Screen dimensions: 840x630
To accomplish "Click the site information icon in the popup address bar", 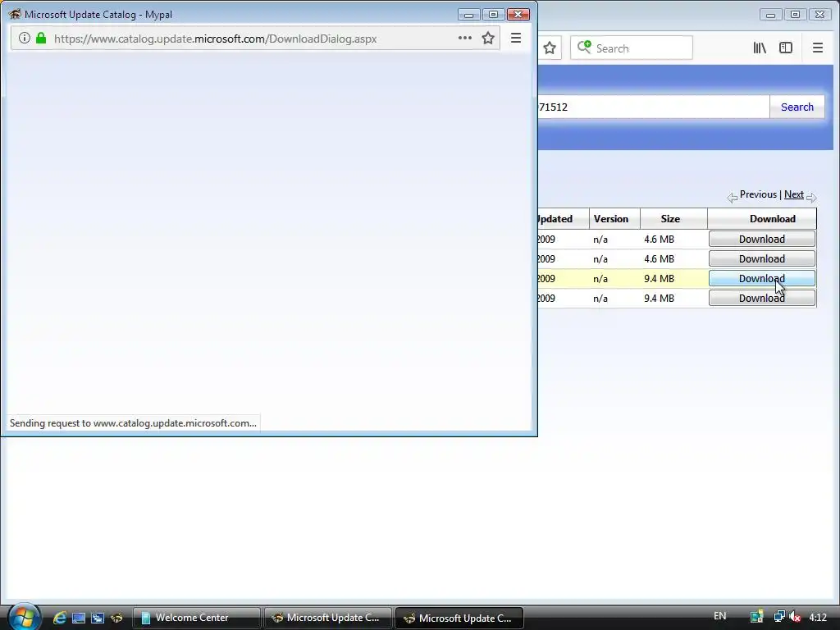I will (x=24, y=38).
